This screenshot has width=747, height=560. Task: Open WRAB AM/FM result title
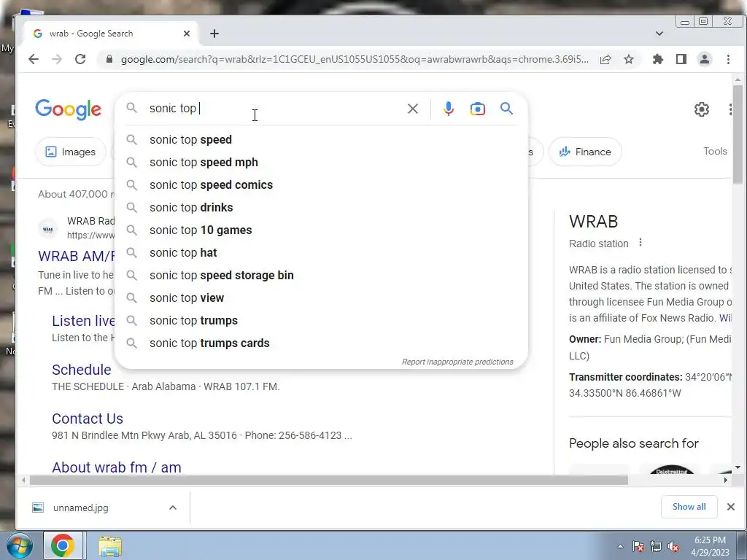(76, 256)
